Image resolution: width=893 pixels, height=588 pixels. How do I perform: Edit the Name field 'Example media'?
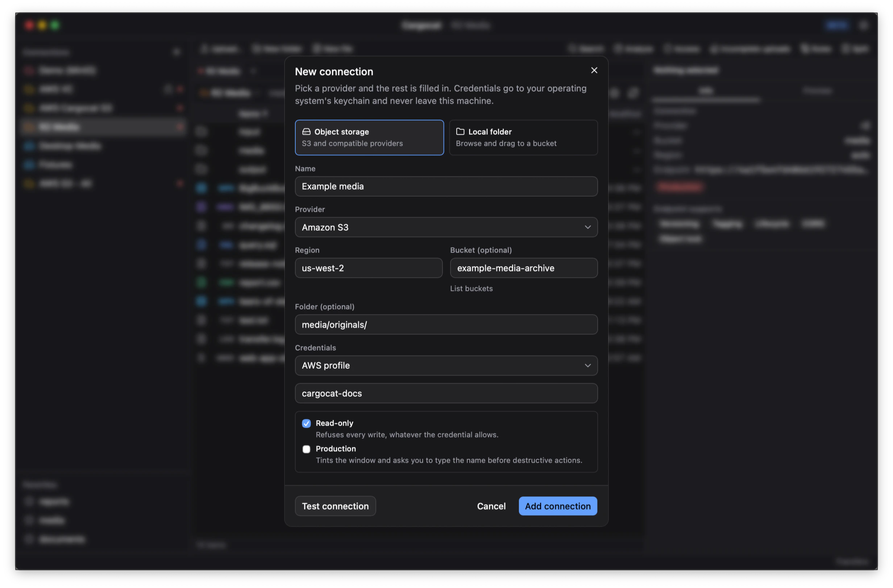pyautogui.click(x=446, y=186)
